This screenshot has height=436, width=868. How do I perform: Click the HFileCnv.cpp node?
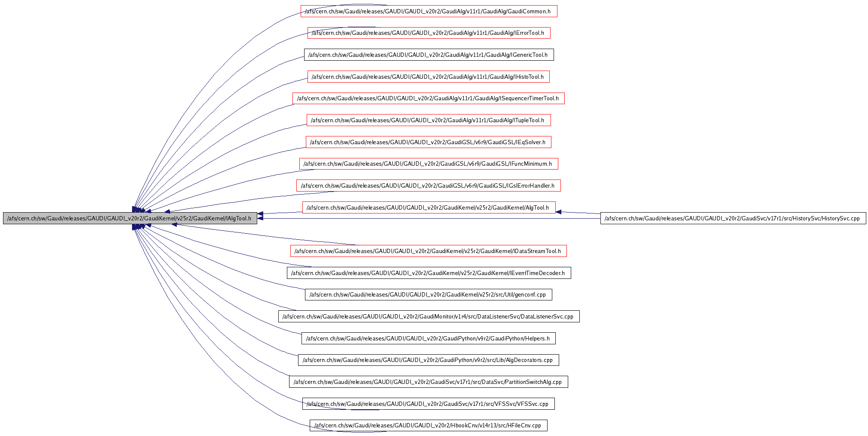(x=428, y=426)
